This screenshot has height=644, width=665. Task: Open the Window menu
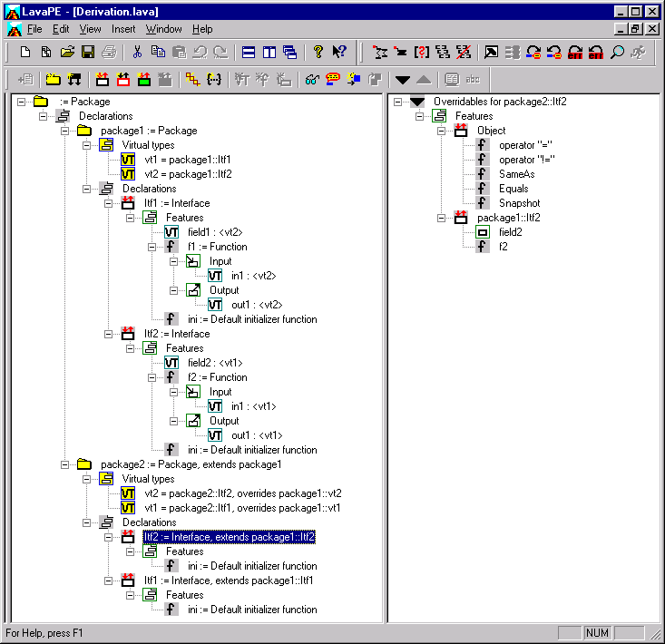[163, 29]
